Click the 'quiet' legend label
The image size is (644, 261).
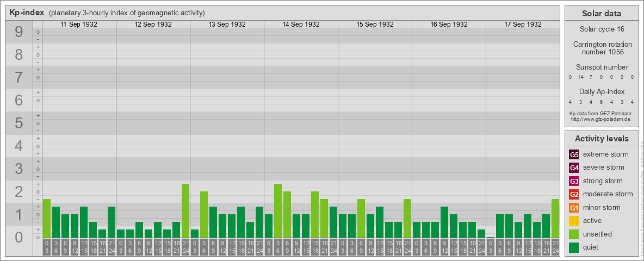click(x=591, y=247)
